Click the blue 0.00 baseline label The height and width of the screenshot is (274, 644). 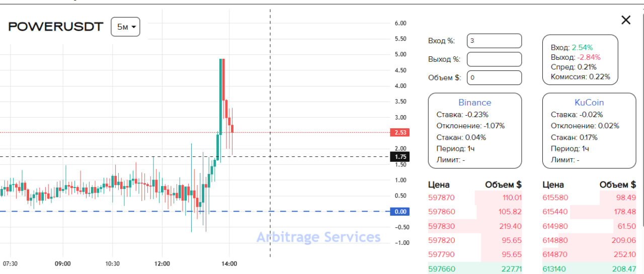click(x=400, y=212)
